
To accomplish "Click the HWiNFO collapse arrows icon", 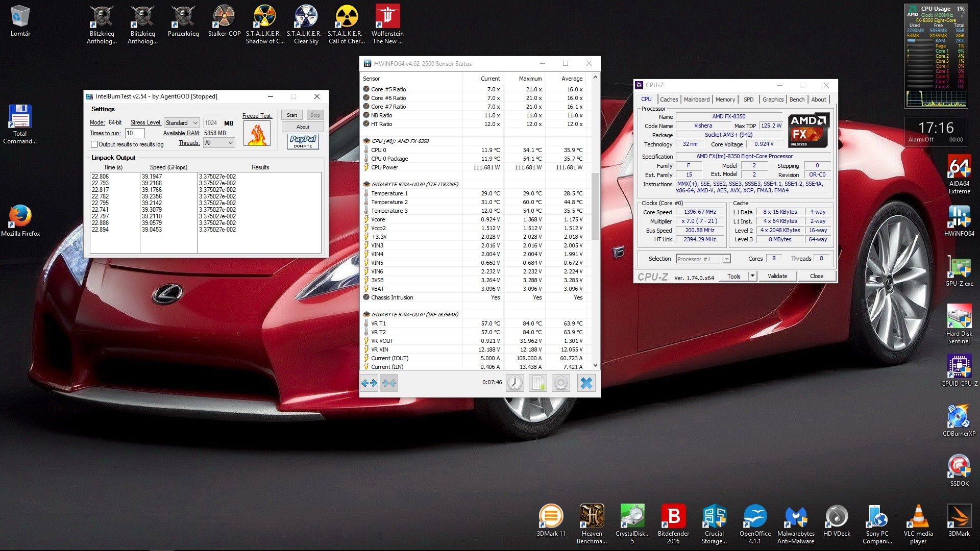I will coord(389,383).
